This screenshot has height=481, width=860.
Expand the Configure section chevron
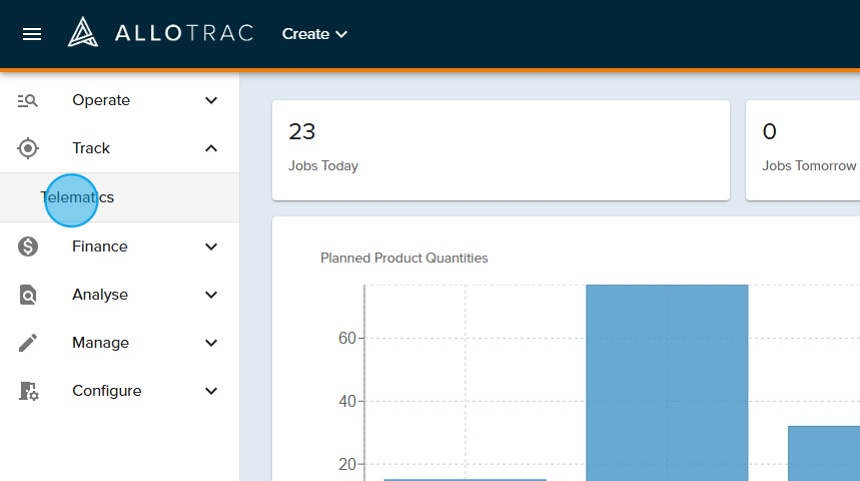point(211,391)
